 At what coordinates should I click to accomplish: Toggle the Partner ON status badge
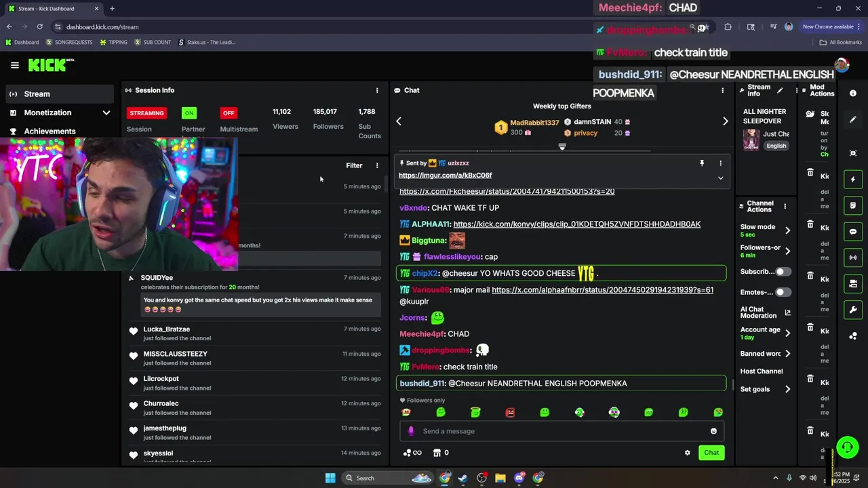click(x=189, y=113)
